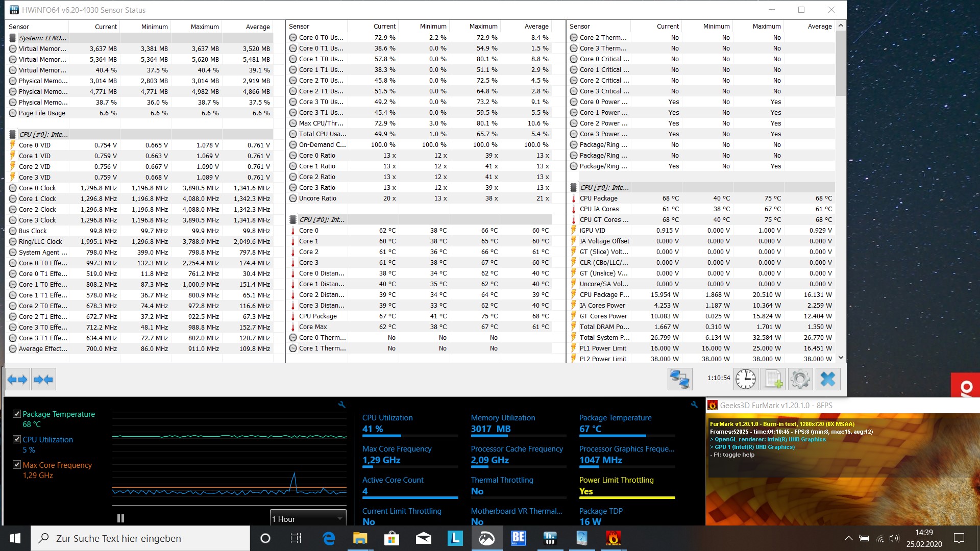Open the network remote monitoring icon
This screenshot has width=980, height=551.
680,379
